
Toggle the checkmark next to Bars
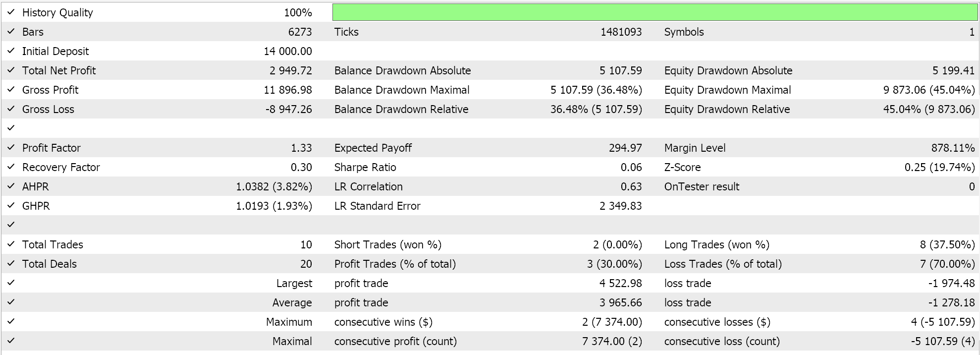pos(11,31)
